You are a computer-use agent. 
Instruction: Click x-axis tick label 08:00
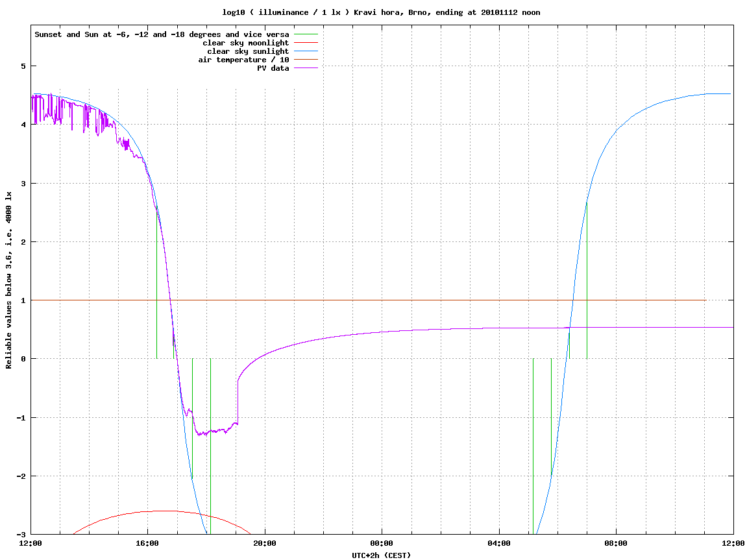tap(616, 543)
